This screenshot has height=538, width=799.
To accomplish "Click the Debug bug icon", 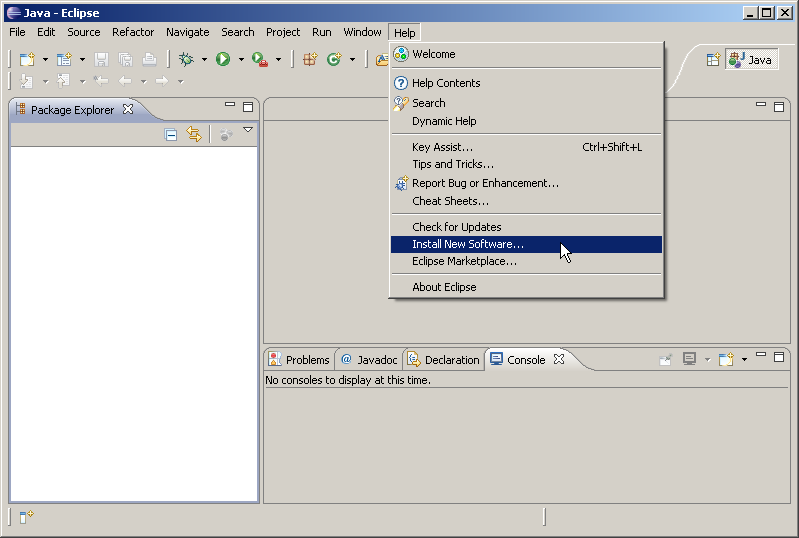I will [186, 60].
